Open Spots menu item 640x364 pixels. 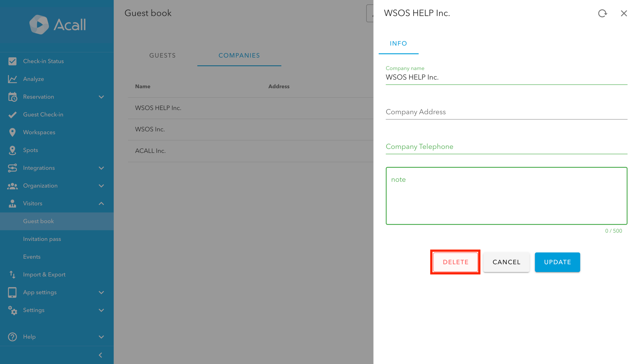pyautogui.click(x=57, y=150)
